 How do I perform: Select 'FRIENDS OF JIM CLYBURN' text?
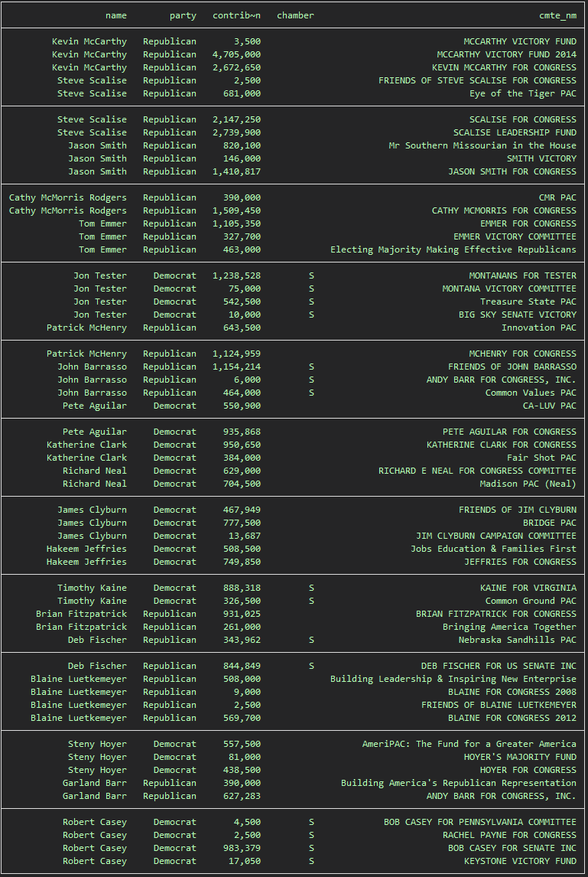tap(518, 510)
